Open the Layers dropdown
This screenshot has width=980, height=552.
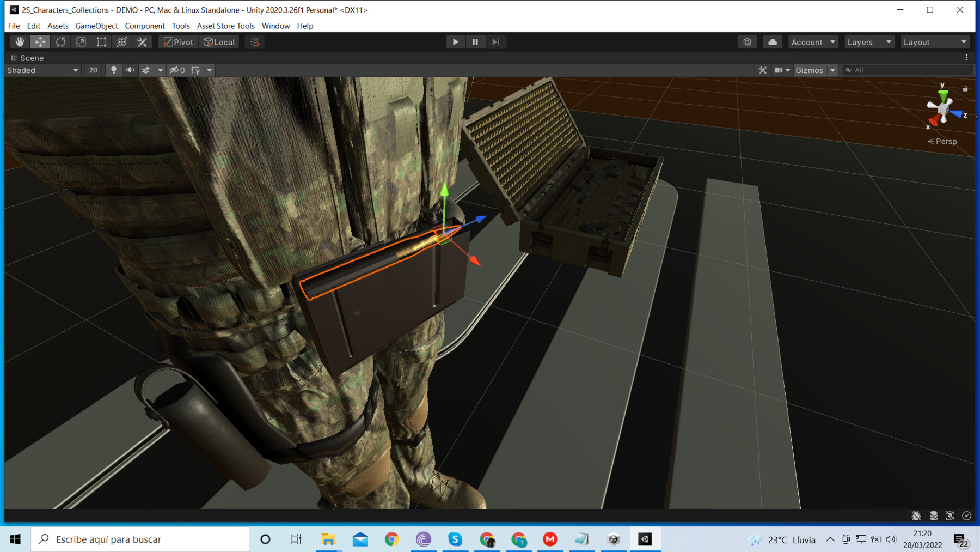pos(869,42)
